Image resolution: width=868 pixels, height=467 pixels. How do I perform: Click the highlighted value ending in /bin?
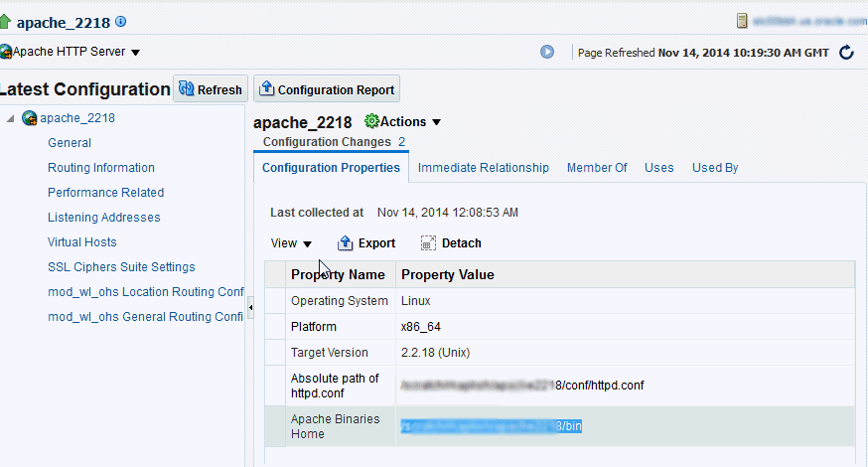pyautogui.click(x=491, y=426)
